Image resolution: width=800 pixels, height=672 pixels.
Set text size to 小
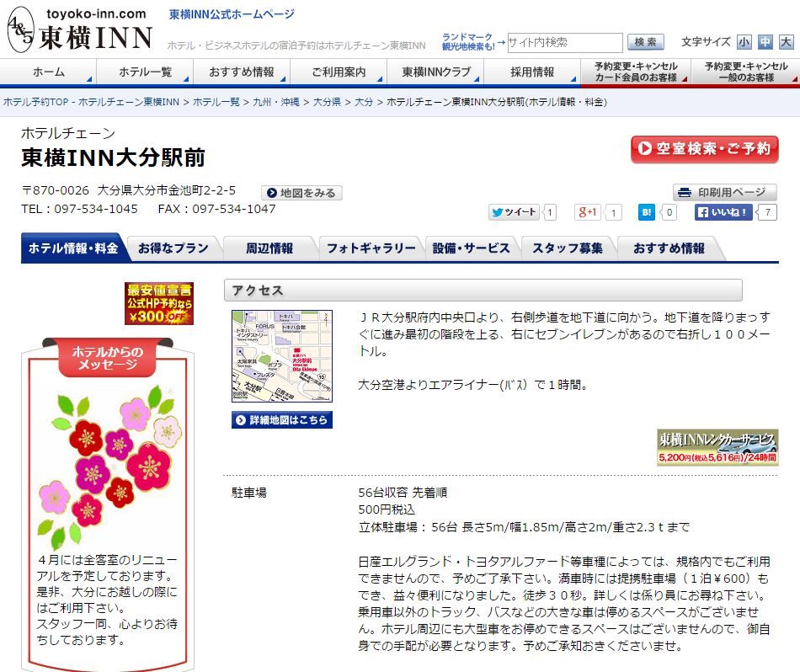pyautogui.click(x=744, y=42)
